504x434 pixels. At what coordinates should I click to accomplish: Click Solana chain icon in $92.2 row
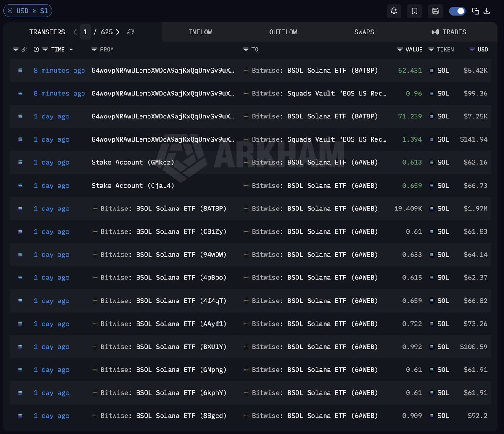20,416
